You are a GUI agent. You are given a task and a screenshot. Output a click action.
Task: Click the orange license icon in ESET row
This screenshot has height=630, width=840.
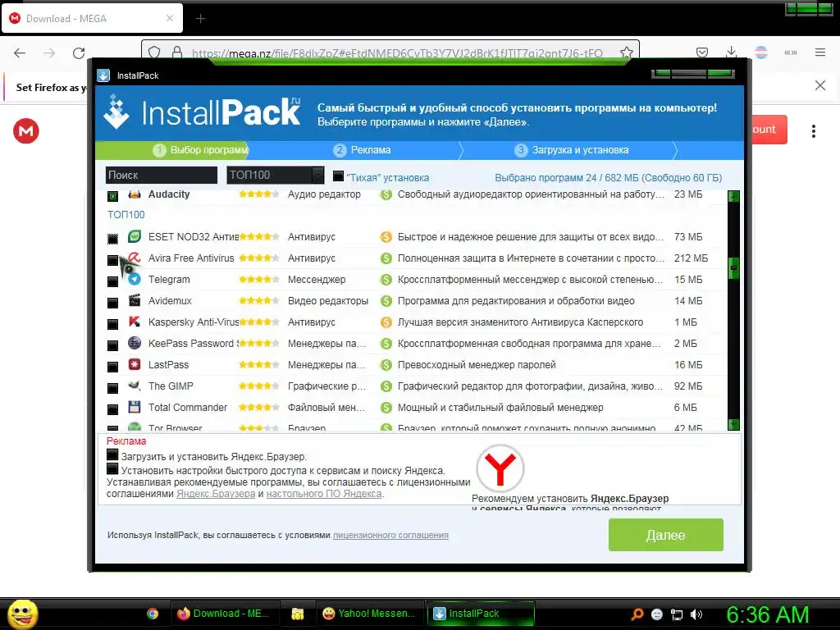386,237
